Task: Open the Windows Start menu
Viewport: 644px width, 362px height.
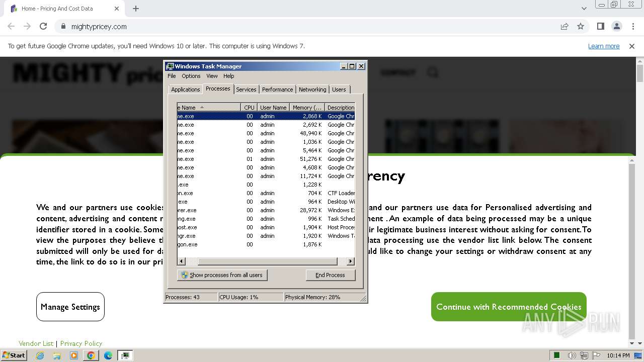Action: [x=14, y=355]
